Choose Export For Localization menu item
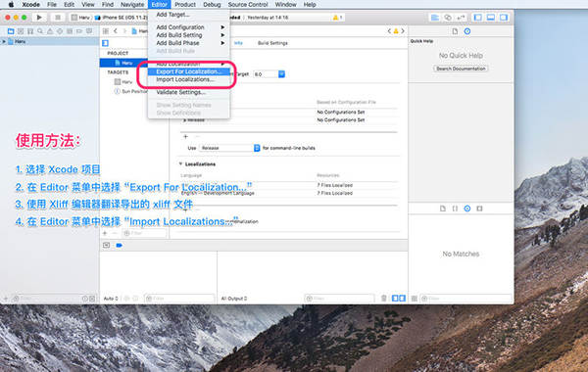This screenshot has width=588, height=372. point(188,71)
